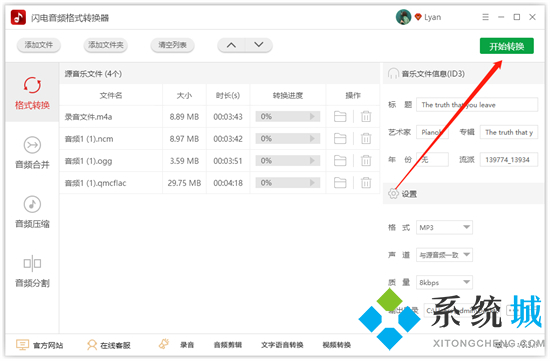550x361 pixels.
Task: Click the 添加文件夹 add folder button
Action: (106, 45)
